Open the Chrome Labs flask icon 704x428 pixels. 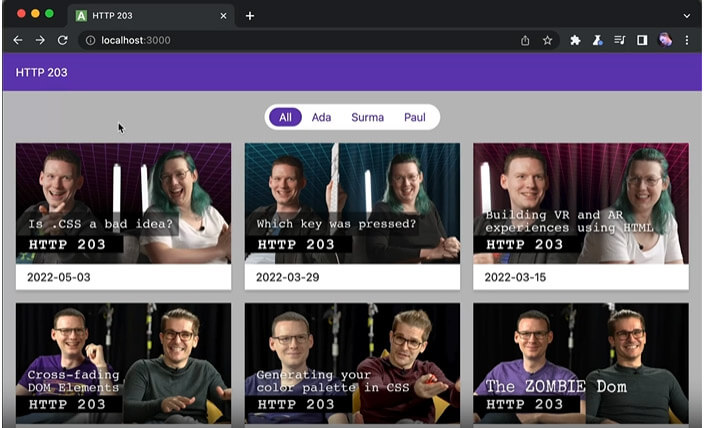pos(597,40)
